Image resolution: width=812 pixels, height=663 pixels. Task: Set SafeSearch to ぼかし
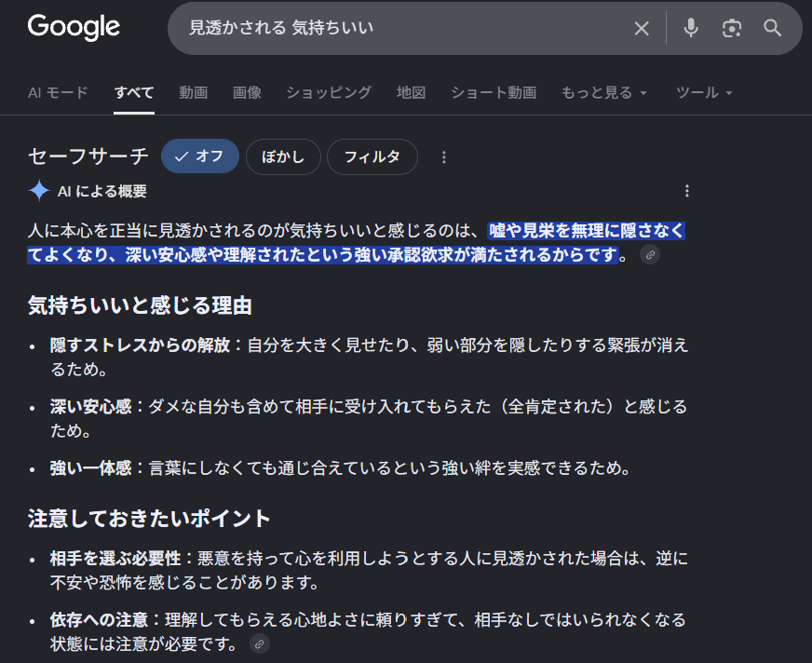point(283,156)
